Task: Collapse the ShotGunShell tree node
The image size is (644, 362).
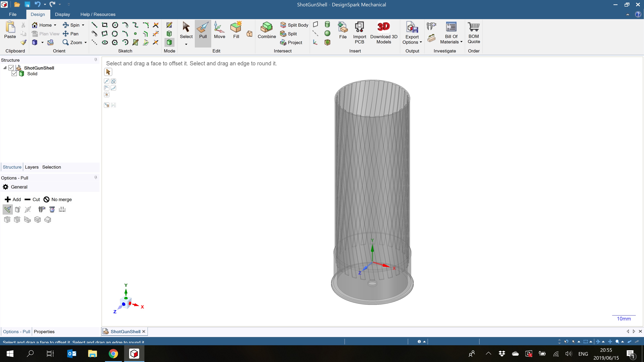Action: [5, 68]
